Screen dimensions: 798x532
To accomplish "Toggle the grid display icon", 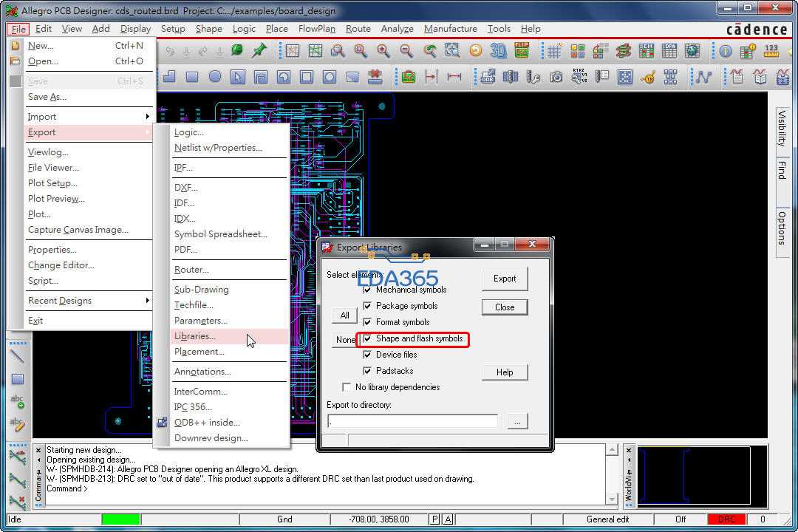I will tap(554, 50).
